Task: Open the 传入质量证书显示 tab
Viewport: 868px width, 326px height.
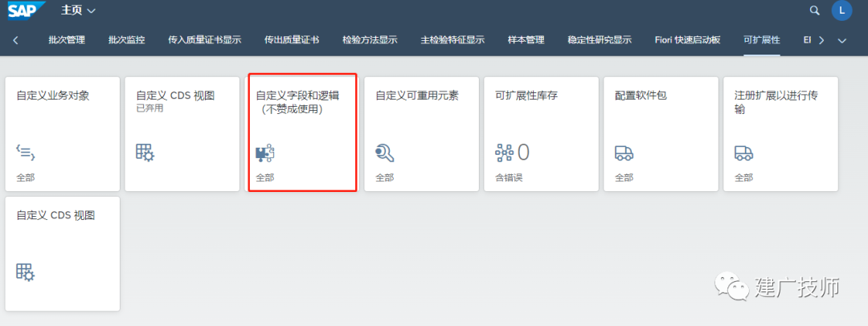Action: click(205, 40)
